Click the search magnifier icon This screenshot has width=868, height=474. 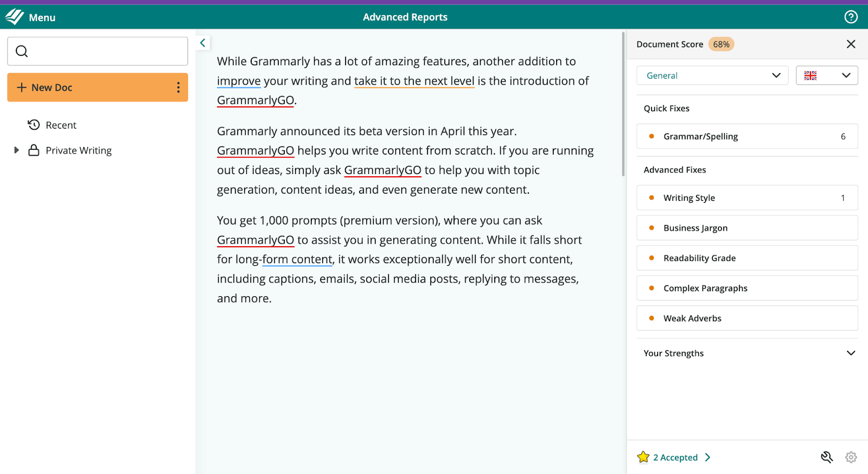[x=22, y=51]
